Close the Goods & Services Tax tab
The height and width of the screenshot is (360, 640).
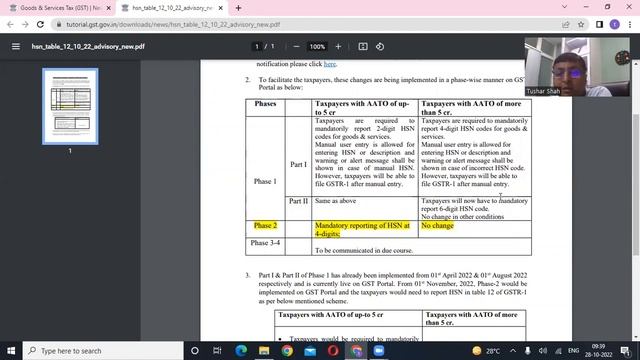tap(109, 8)
